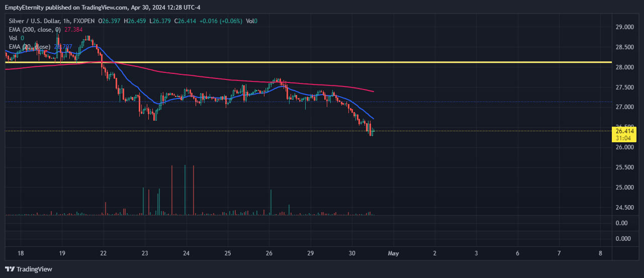The width and height of the screenshot is (644, 278).
Task: Click date label 7 on time axis
Action: (x=559, y=253)
